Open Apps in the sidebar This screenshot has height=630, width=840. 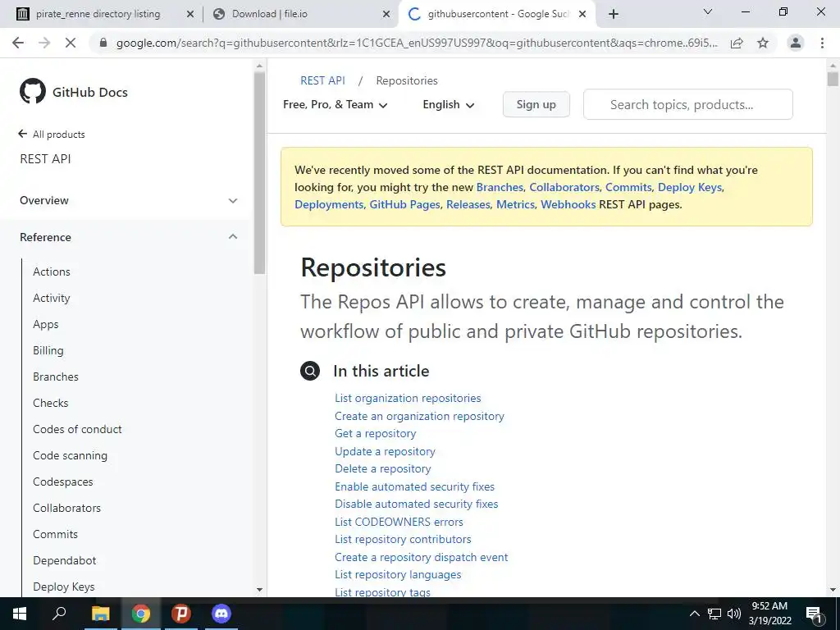pos(46,324)
